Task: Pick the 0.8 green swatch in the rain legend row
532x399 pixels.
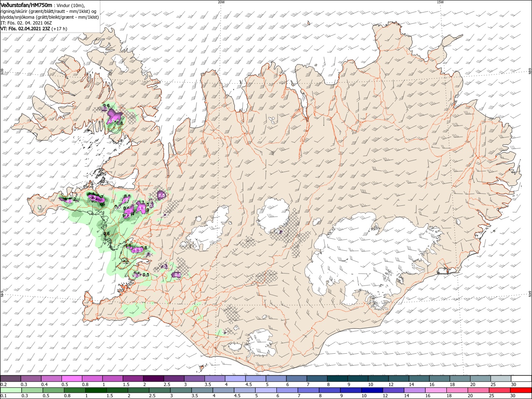Action: point(74,390)
